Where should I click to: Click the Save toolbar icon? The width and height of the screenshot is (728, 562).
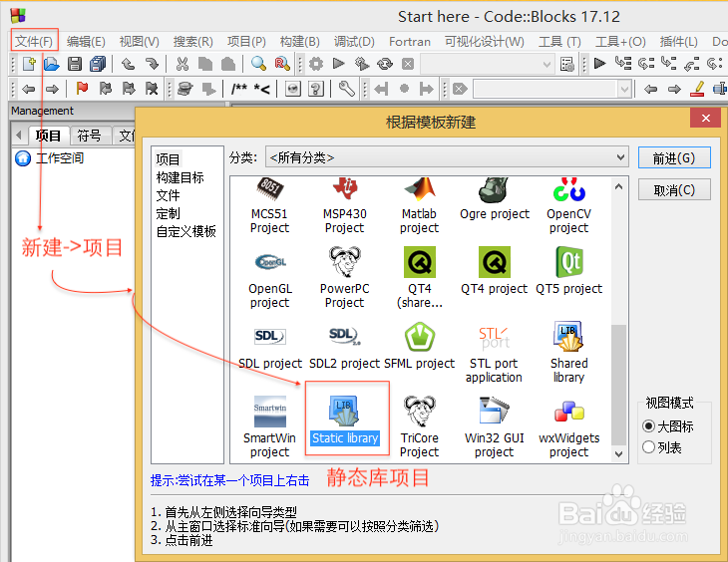74,64
